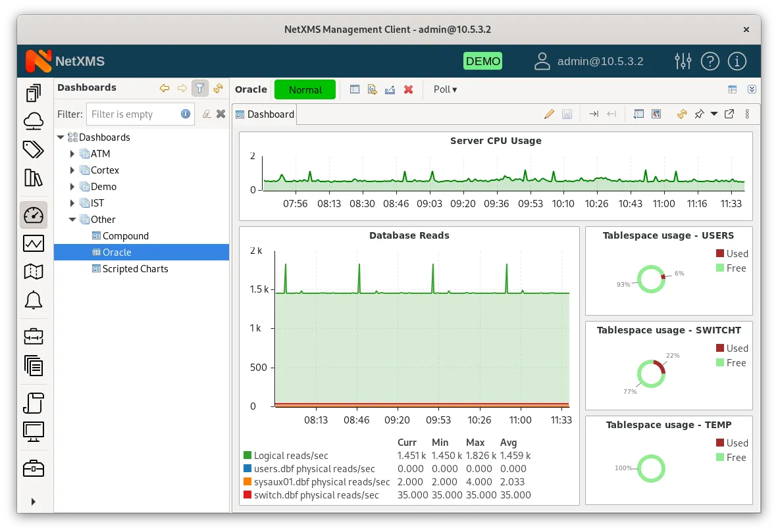
Task: Click the switch.dbf red legend swatch
Action: (x=247, y=495)
